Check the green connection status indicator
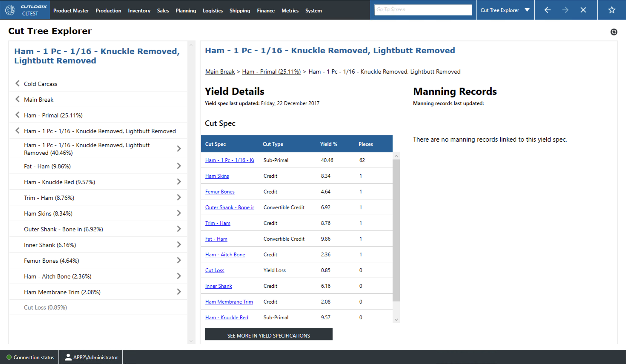The height and width of the screenshot is (364, 626). pyautogui.click(x=9, y=357)
